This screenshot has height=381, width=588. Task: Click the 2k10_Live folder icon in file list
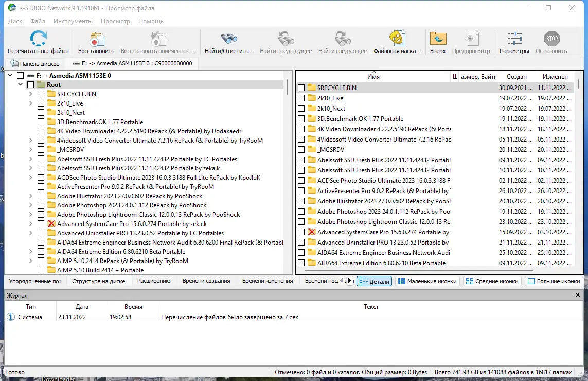(x=312, y=98)
